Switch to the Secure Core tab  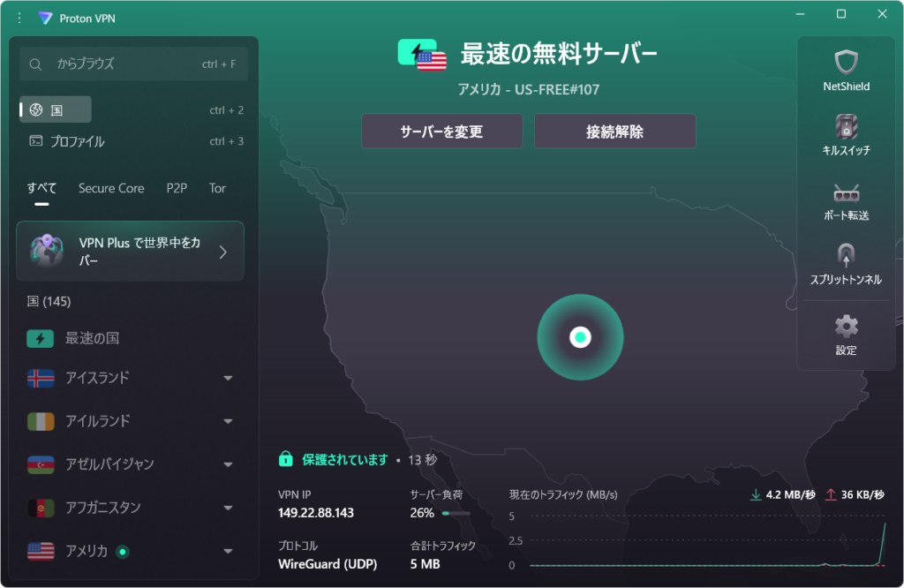pos(111,188)
